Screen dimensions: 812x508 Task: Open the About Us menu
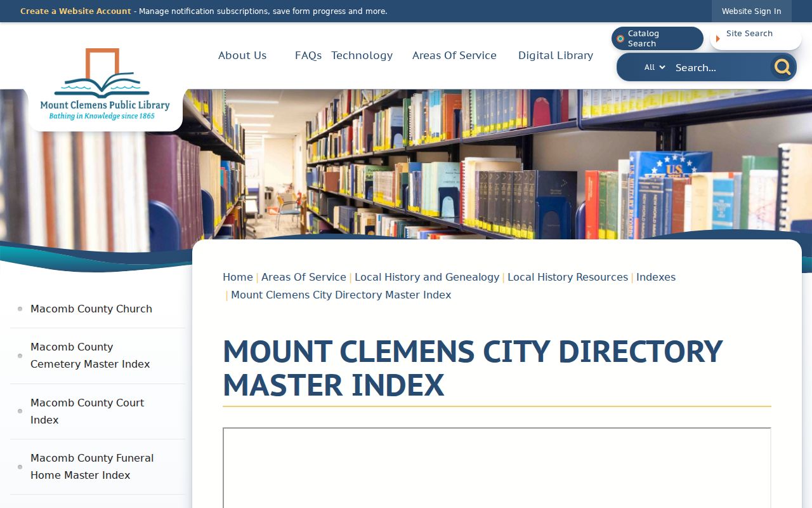pyautogui.click(x=242, y=55)
